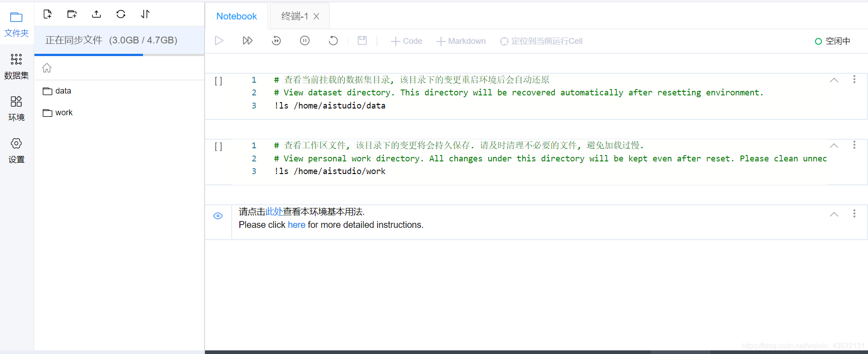Click the '!ls /home/aistudio/work' code line
Image resolution: width=868 pixels, height=354 pixels.
330,171
